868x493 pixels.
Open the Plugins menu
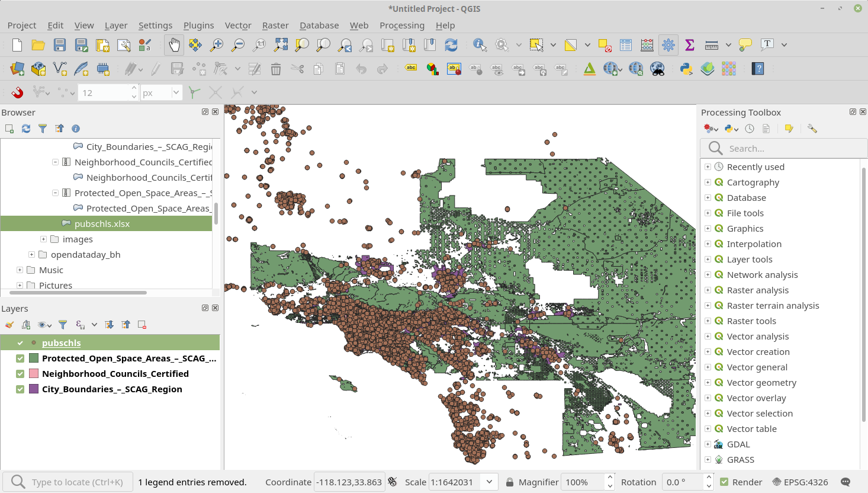click(198, 25)
